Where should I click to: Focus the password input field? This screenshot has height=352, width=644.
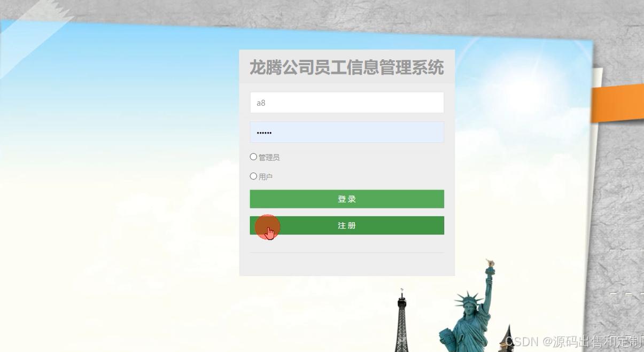[347, 132]
